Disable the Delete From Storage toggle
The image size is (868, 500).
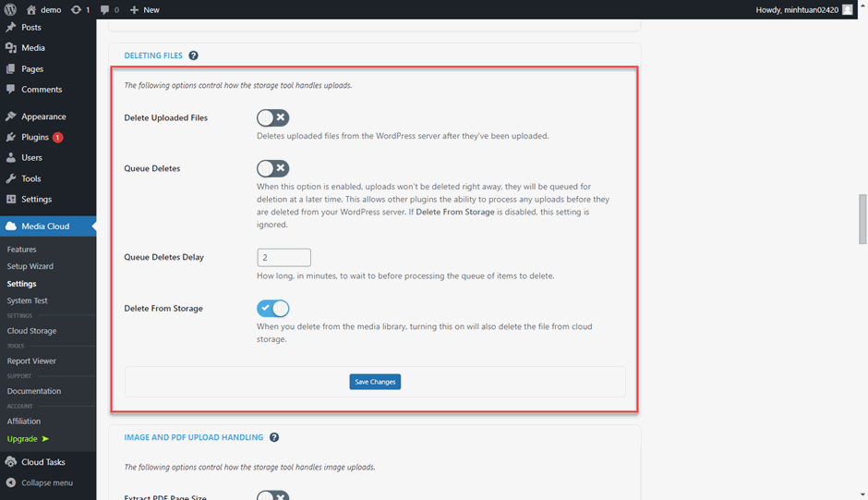pos(273,308)
